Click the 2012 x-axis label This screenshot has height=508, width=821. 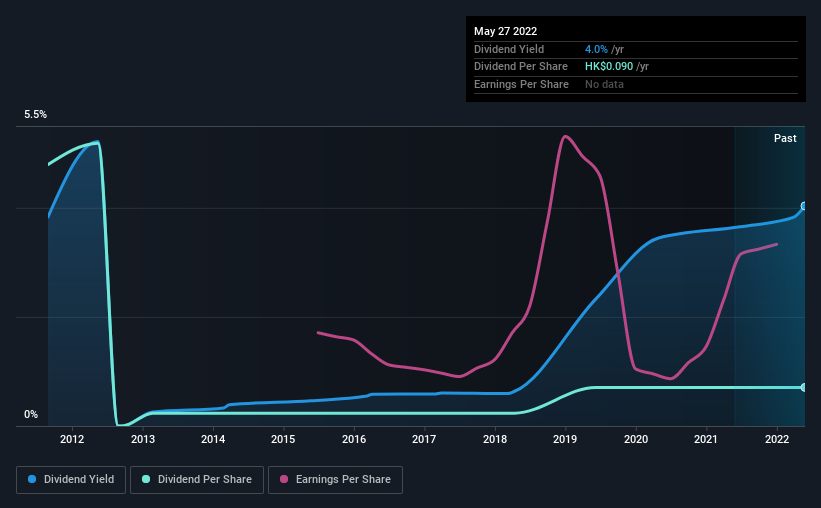pos(72,439)
